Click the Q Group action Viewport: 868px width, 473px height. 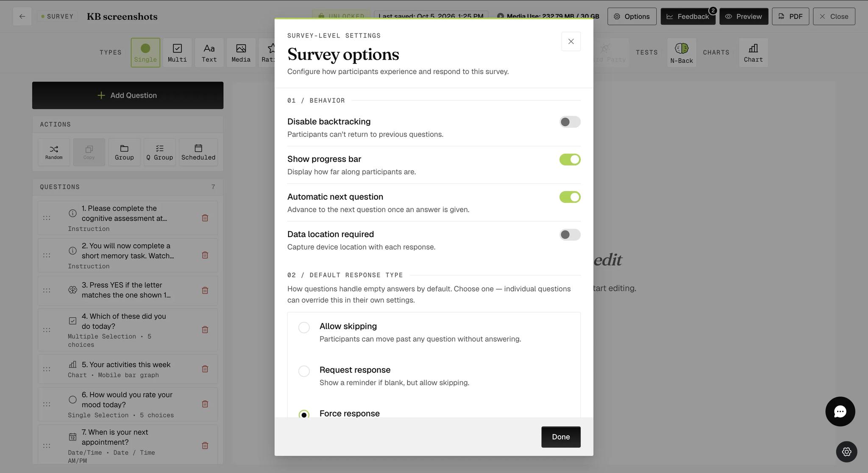(x=159, y=152)
